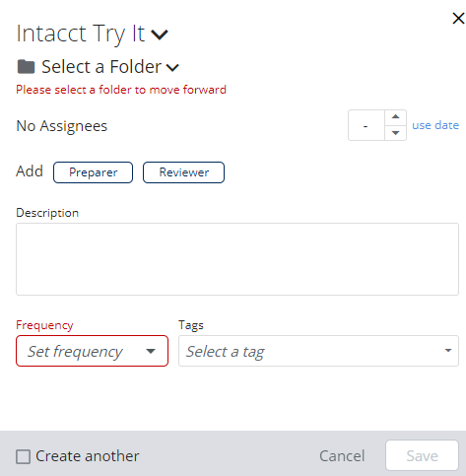Image resolution: width=466 pixels, height=476 pixels.
Task: Click the Save button
Action: click(422, 456)
